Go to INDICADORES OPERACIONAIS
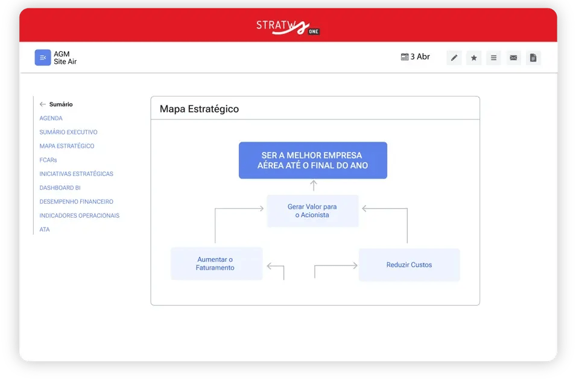579x392 pixels. (x=80, y=215)
